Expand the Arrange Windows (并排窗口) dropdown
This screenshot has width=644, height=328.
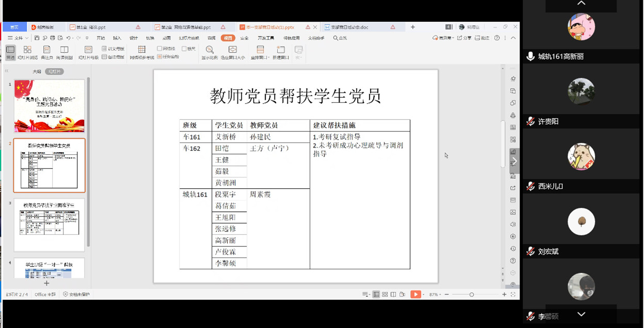pos(269,57)
